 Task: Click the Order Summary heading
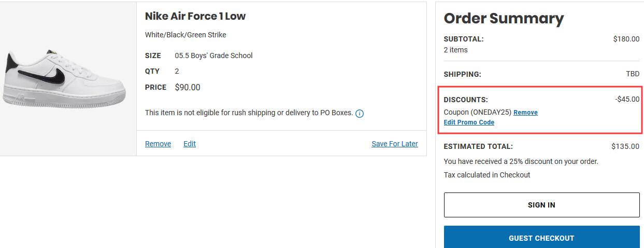click(504, 19)
